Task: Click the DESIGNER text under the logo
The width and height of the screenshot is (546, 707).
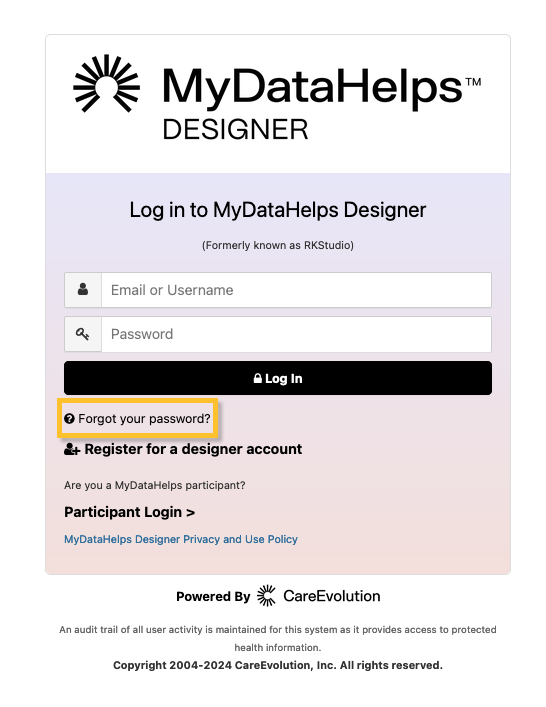Action: pos(235,129)
